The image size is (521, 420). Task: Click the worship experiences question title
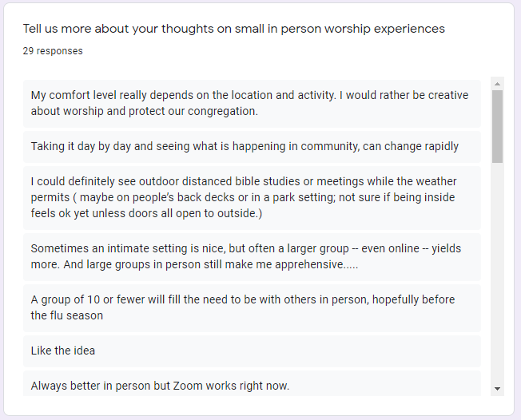(233, 29)
